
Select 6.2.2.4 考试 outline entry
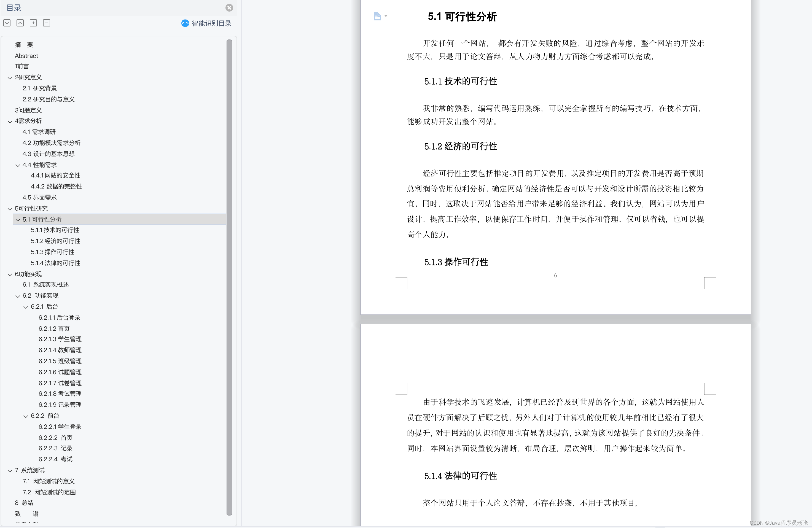pos(55,459)
